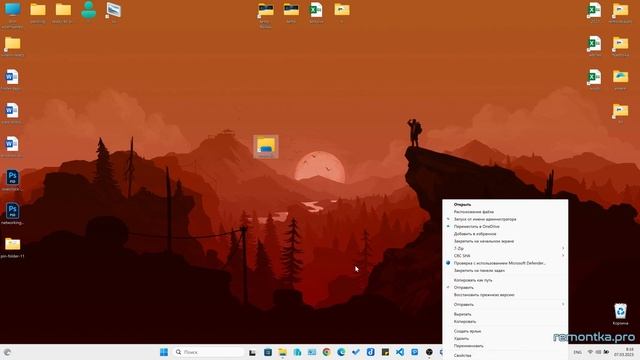Open the Windows Start menu

tap(164, 352)
